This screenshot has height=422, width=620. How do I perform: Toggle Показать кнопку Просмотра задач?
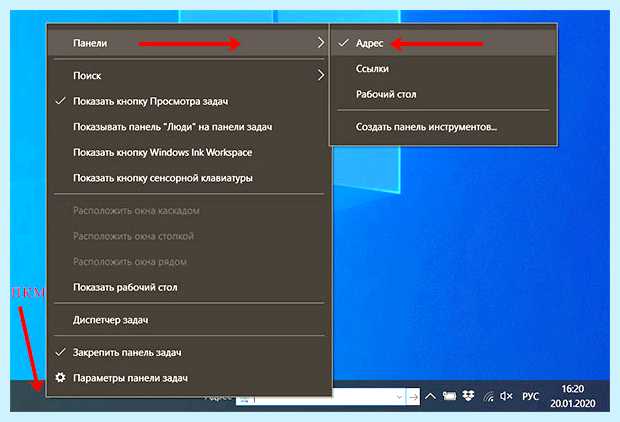pos(188,101)
